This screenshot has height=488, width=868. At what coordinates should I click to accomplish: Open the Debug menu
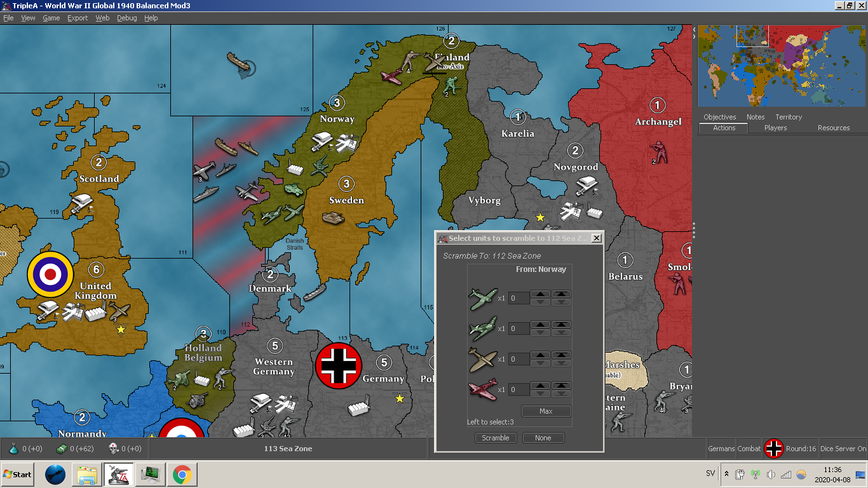pyautogui.click(x=126, y=18)
